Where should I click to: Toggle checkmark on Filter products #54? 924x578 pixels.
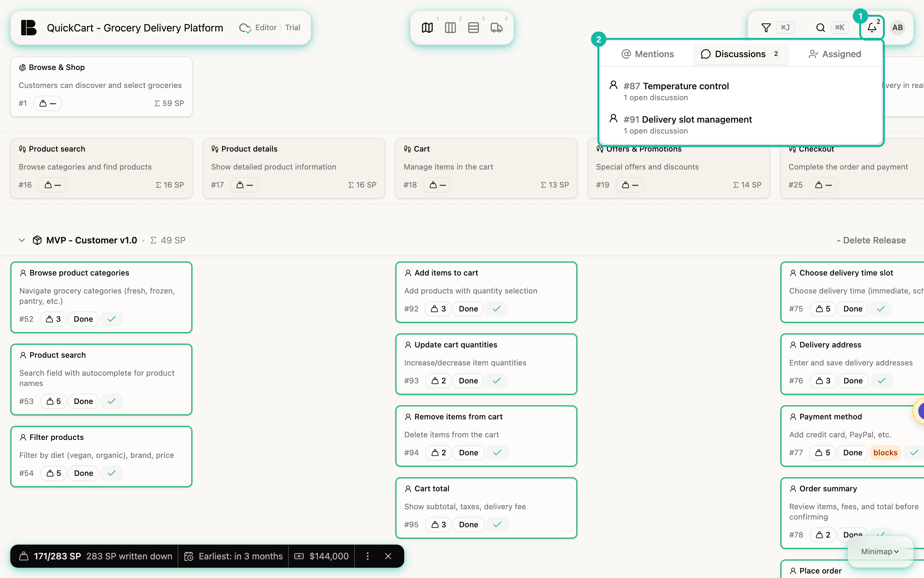click(112, 473)
